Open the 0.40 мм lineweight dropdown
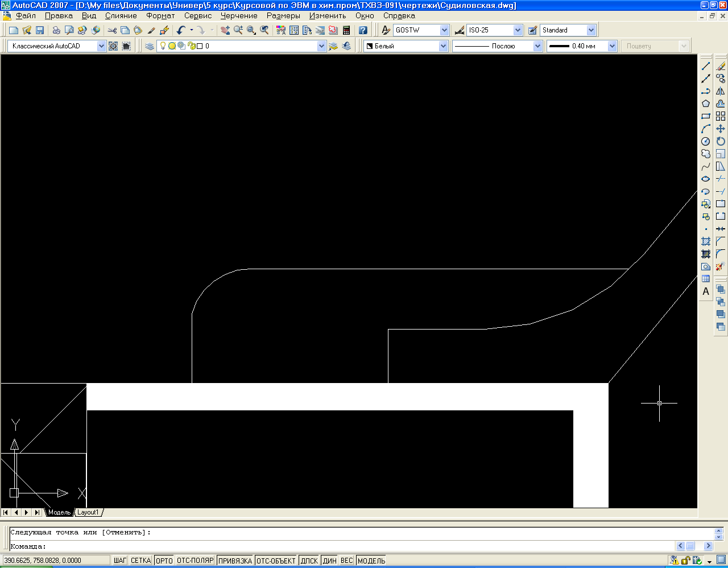 612,46
